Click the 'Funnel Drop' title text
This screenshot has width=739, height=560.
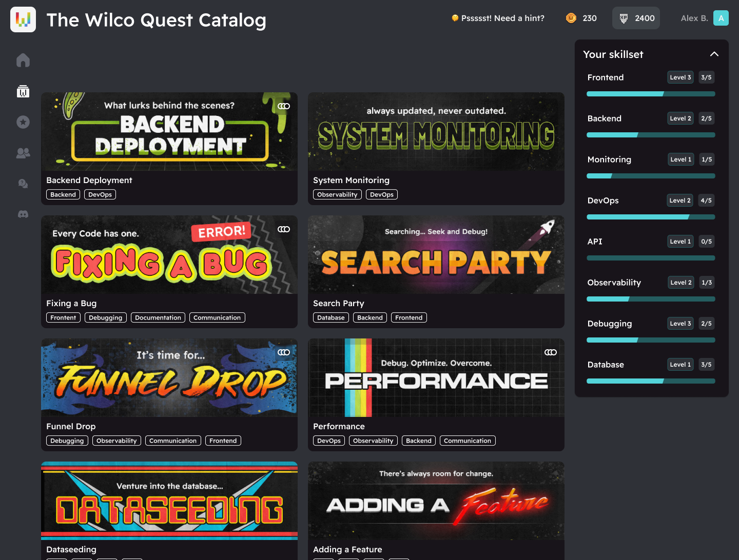tap(71, 426)
